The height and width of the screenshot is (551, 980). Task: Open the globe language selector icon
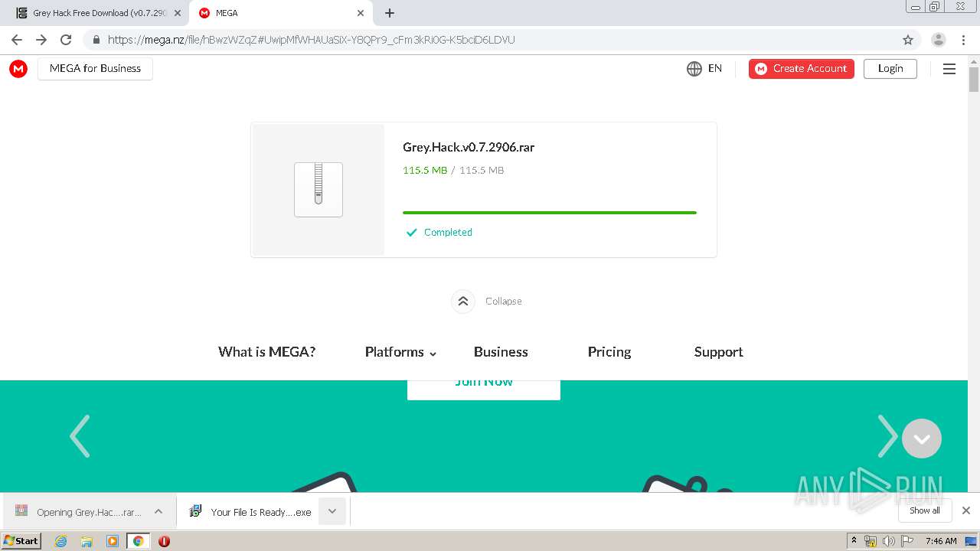(x=694, y=69)
